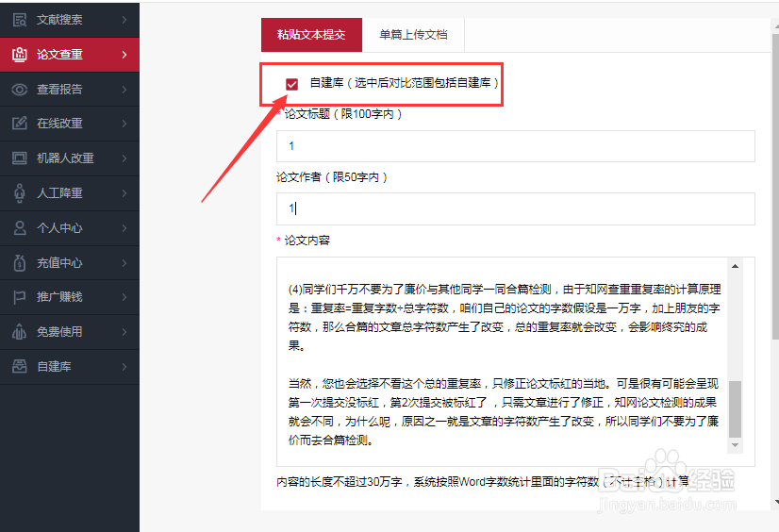Click the 推广赚钱 flag icon

[20, 297]
